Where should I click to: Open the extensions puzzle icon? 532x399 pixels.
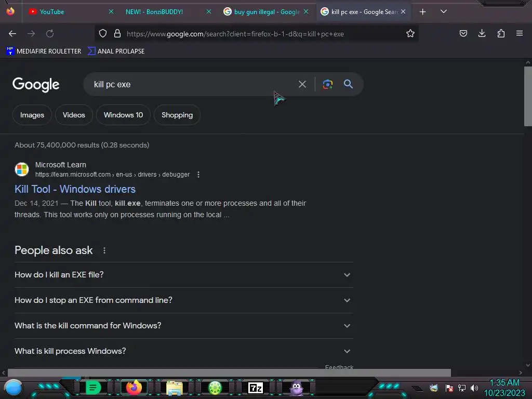pos(501,33)
